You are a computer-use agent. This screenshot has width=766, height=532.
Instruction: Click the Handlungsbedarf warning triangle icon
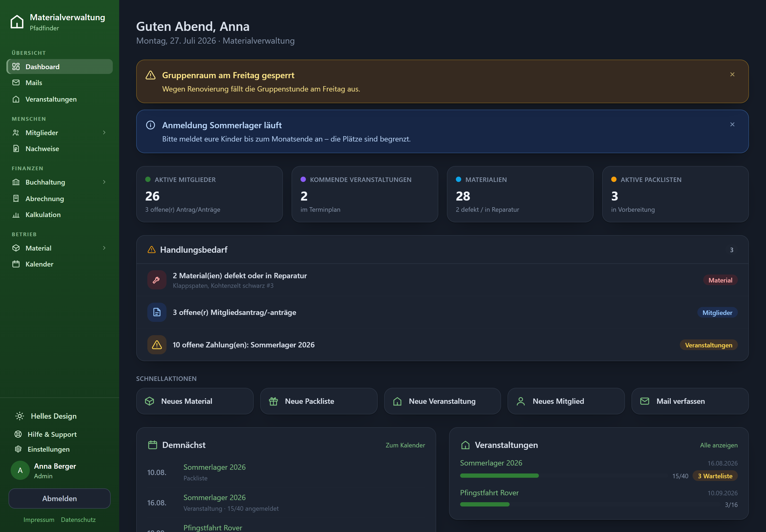(152, 250)
